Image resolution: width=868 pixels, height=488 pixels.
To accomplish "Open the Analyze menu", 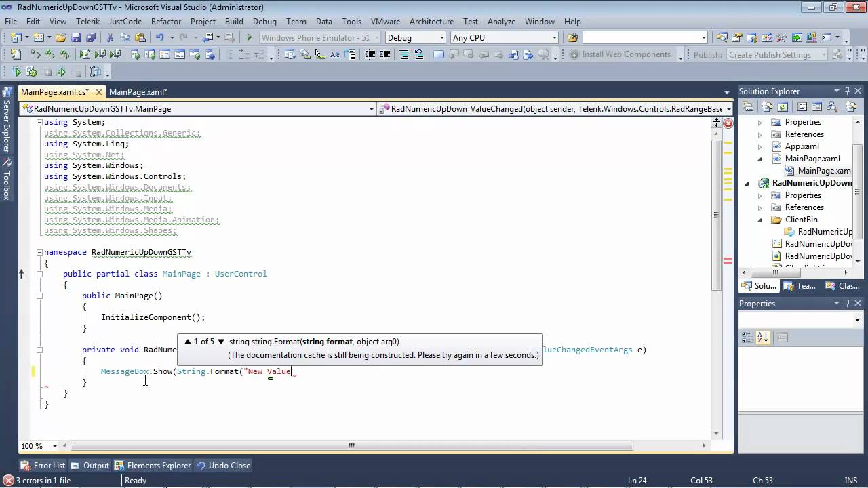I will pyautogui.click(x=502, y=22).
